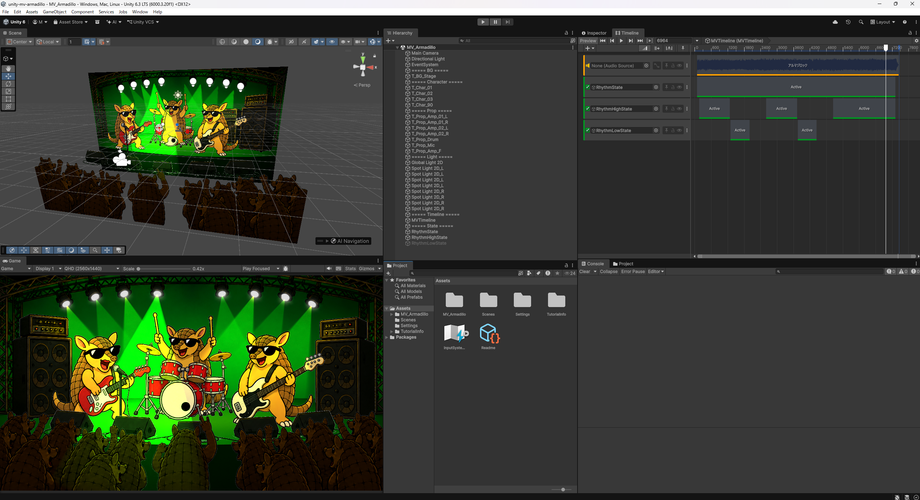Toggle Collapse in the Console
The width and height of the screenshot is (920, 500).
click(608, 272)
